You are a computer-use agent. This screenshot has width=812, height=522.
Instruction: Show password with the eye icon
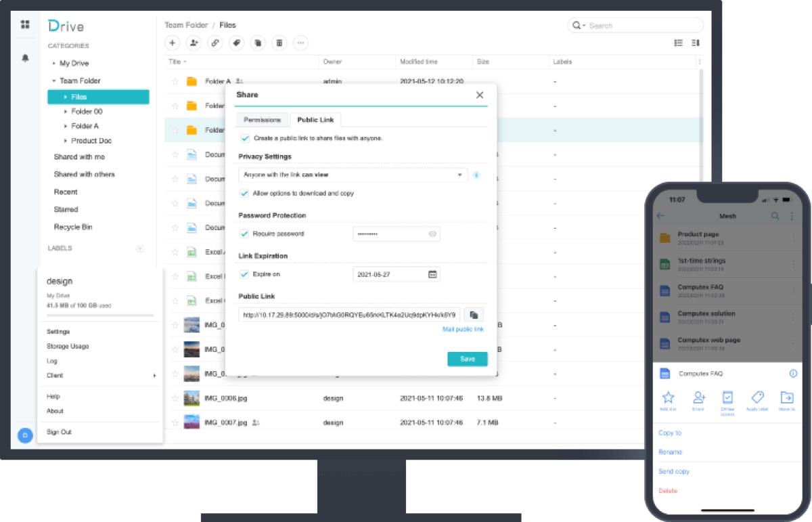click(432, 234)
